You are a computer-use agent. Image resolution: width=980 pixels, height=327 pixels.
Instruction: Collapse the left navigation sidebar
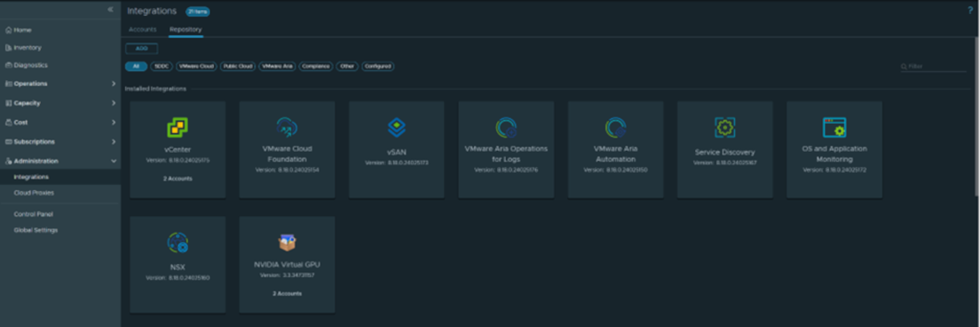click(x=110, y=9)
